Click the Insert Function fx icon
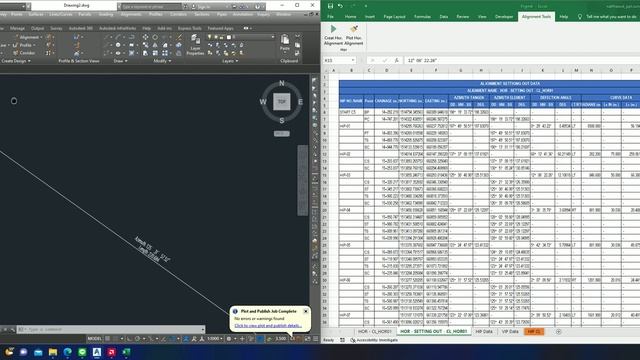This screenshot has width=640, height=360. (x=396, y=60)
